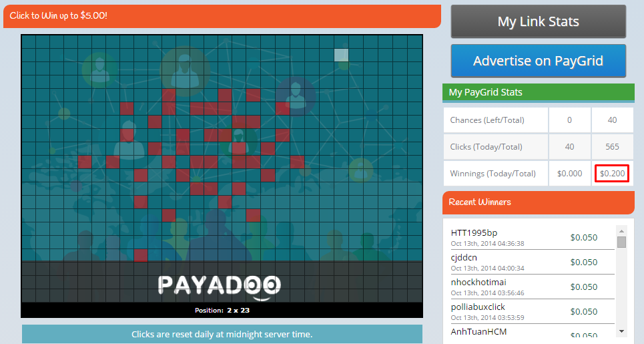Image resolution: width=644 pixels, height=344 pixels.
Task: Click the Recent Winners scrollbar thumb
Action: [x=621, y=242]
